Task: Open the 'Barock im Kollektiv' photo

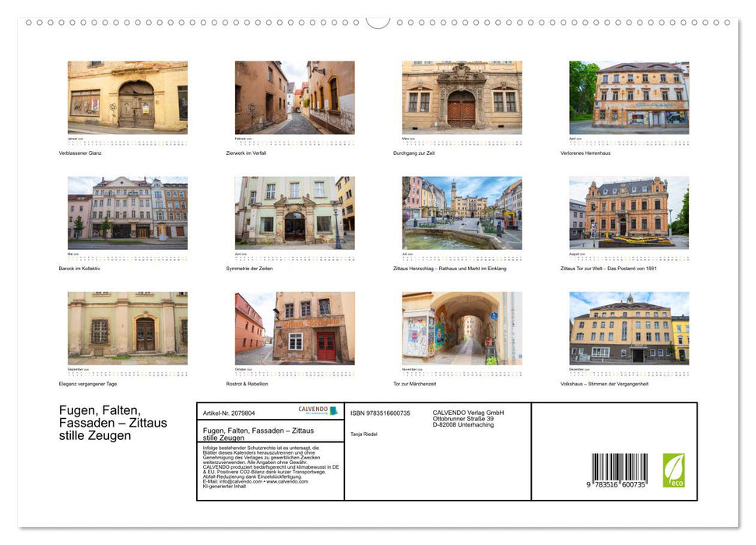Action: pos(128,213)
